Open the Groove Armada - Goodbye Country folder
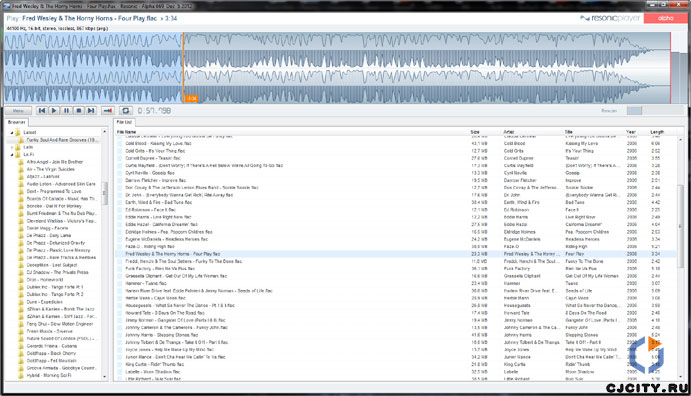The width and height of the screenshot is (691, 396). pyautogui.click(x=61, y=368)
